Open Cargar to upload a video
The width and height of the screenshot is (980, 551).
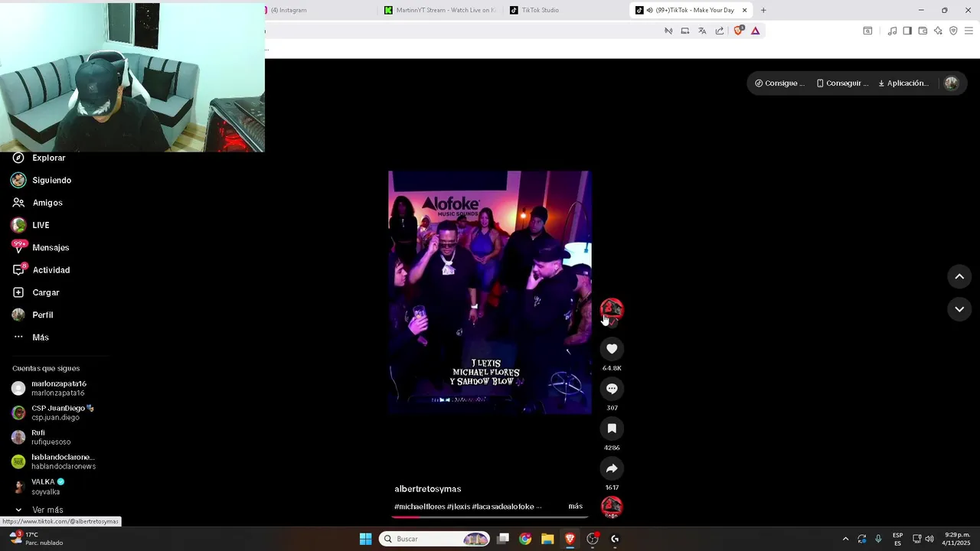coord(35,292)
